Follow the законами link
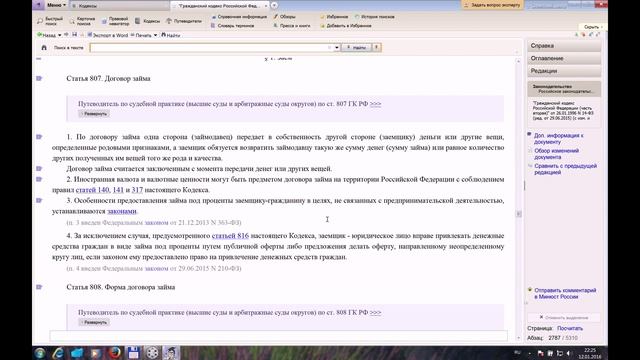The height and width of the screenshot is (360, 640). coord(122,211)
